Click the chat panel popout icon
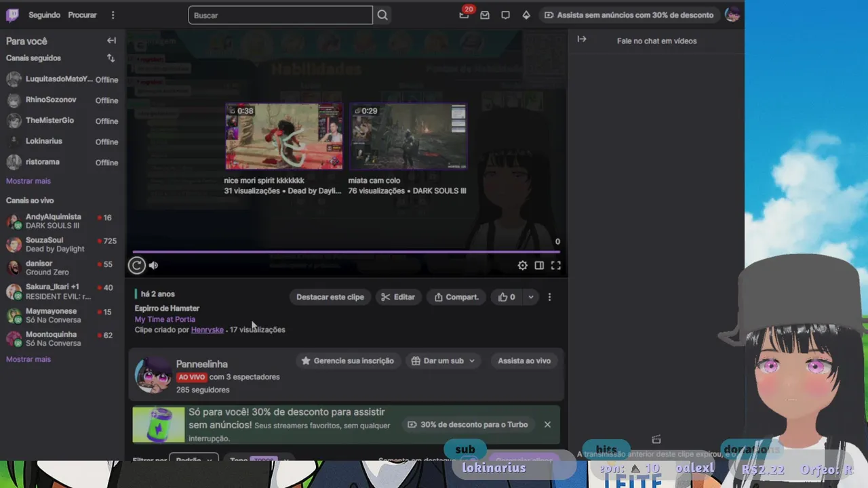Screen dimensions: 868x488 coord(656,440)
